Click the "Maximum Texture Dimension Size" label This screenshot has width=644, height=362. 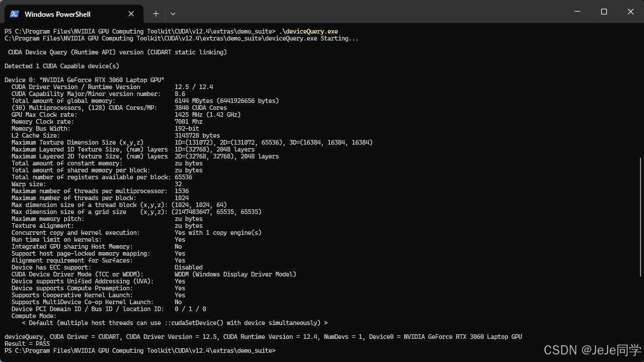(x=78, y=142)
